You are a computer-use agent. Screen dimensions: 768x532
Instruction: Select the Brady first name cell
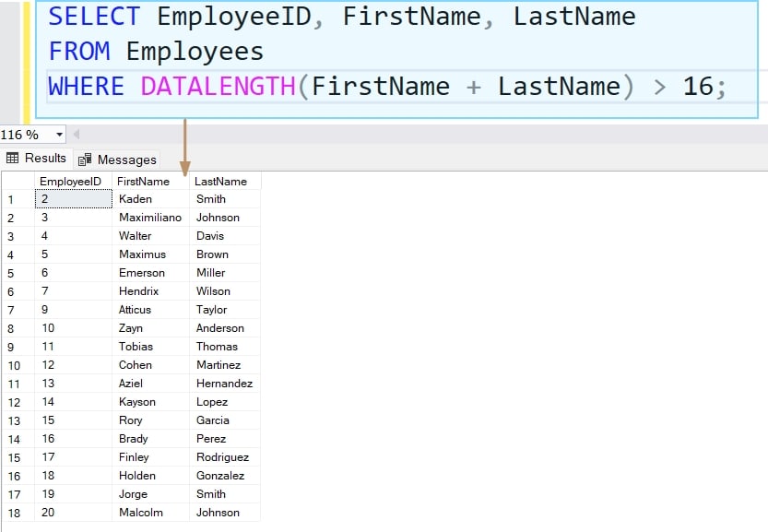pos(151,439)
